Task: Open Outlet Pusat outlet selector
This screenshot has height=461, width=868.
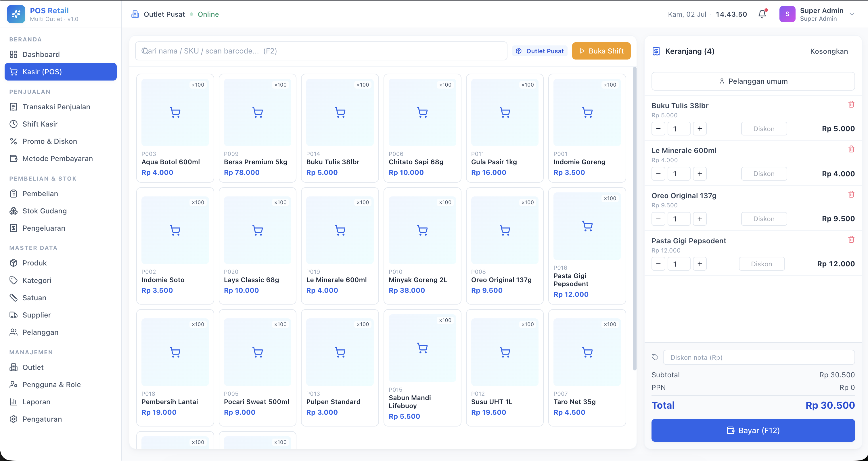Action: 540,51
